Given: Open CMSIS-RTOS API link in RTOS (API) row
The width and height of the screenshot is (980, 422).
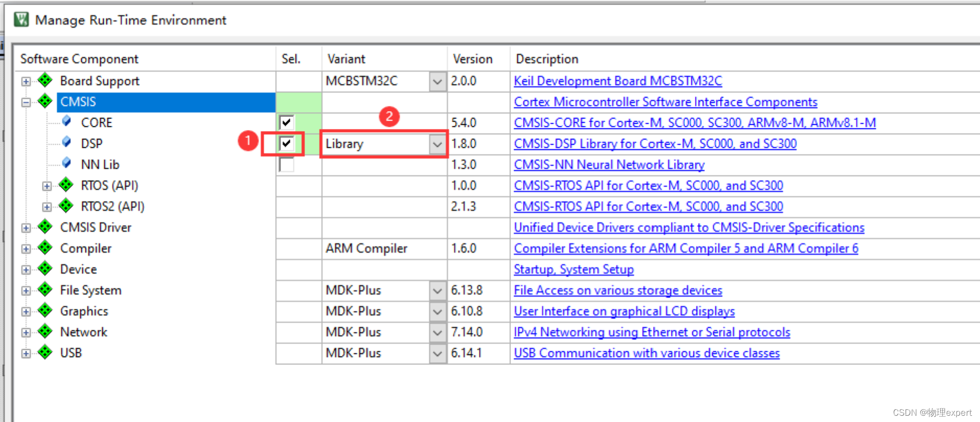Looking at the screenshot, I should (648, 186).
